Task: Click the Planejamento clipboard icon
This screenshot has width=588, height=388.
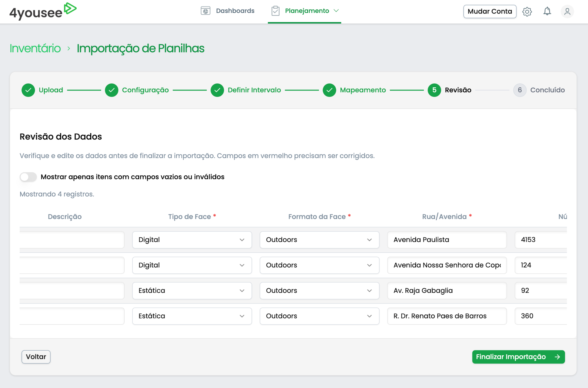Action: (x=275, y=11)
